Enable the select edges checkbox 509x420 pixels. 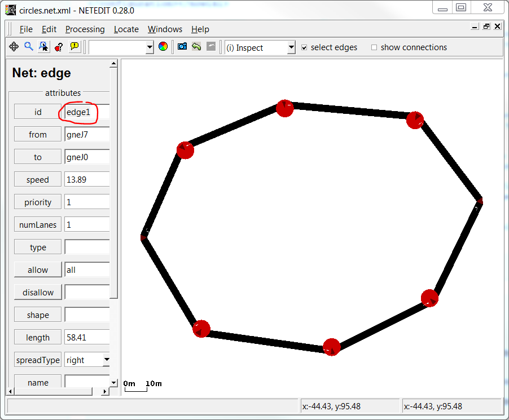click(304, 47)
